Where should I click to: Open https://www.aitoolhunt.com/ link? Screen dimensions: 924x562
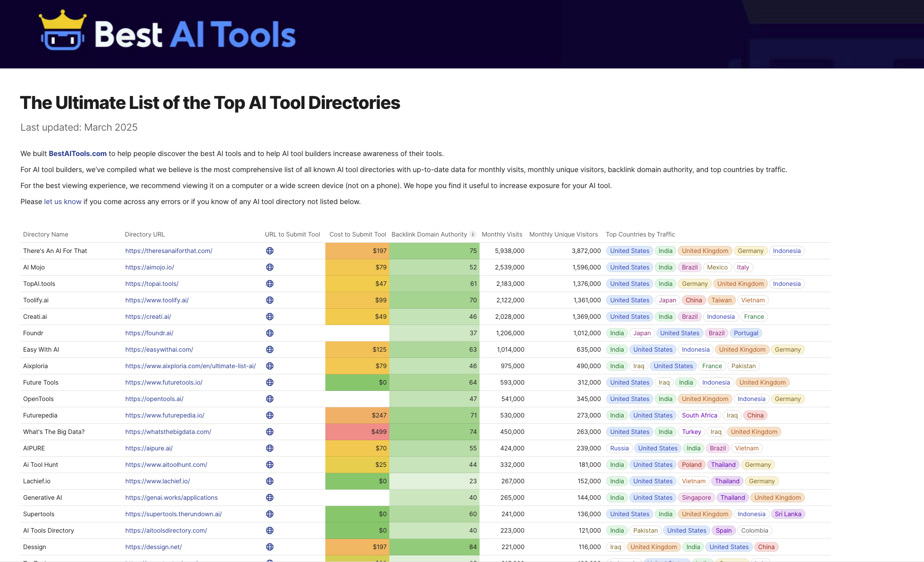point(166,465)
